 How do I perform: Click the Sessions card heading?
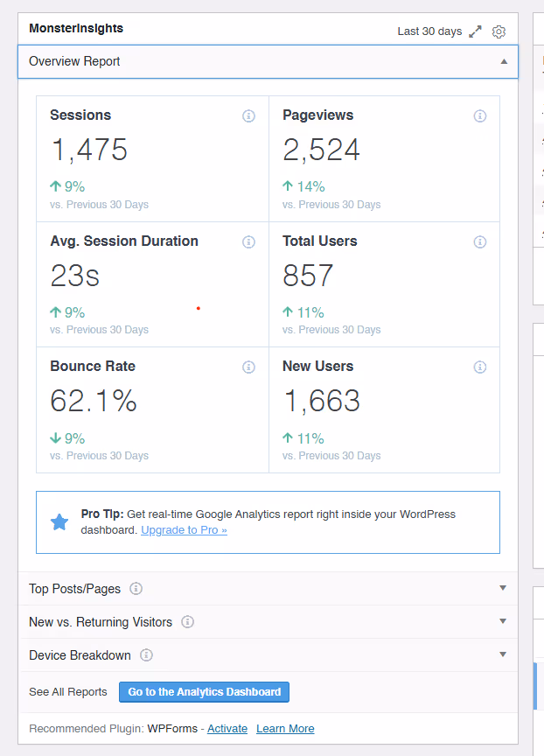pos(80,115)
